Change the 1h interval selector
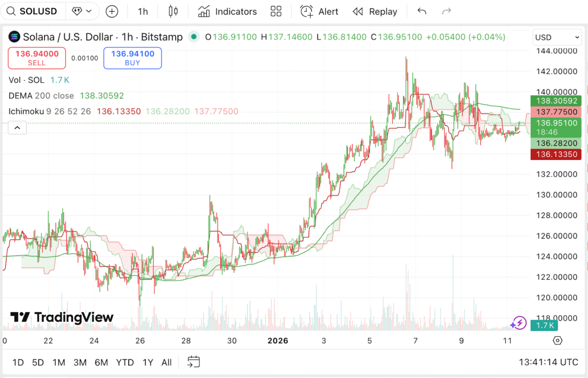 click(143, 12)
